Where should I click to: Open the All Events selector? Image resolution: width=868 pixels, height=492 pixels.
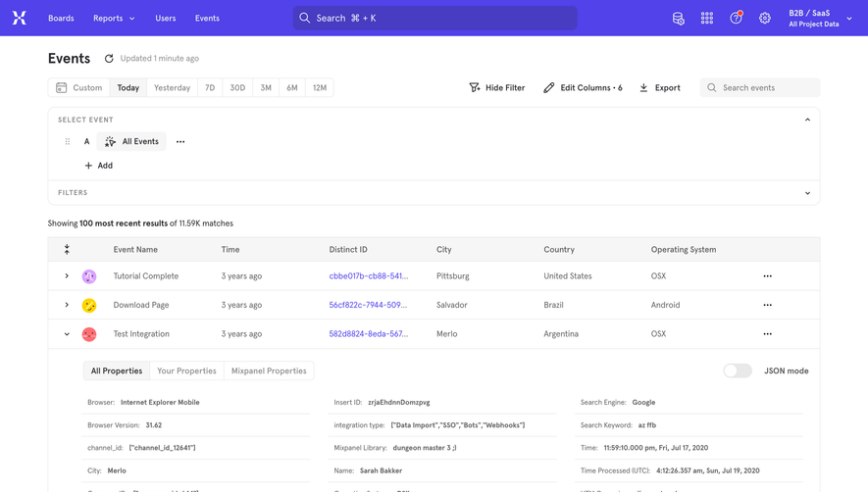point(131,142)
